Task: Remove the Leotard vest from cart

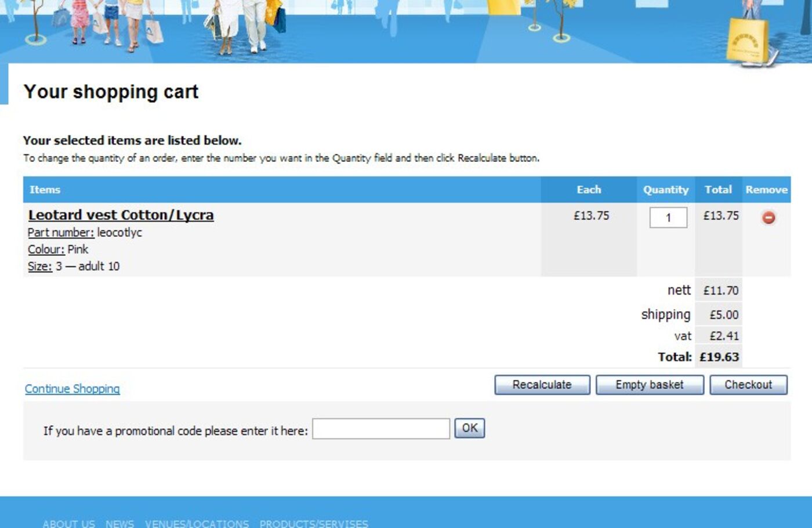Action: (768, 218)
